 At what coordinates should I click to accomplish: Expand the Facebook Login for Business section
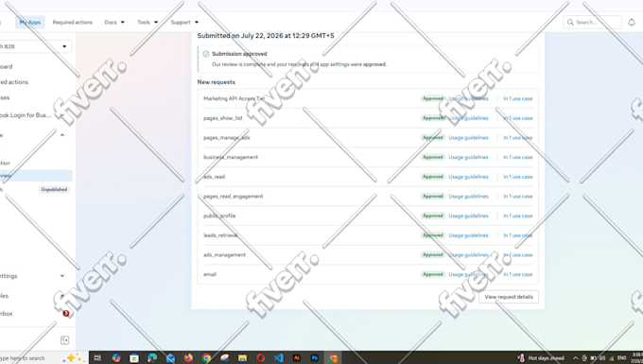(x=62, y=115)
